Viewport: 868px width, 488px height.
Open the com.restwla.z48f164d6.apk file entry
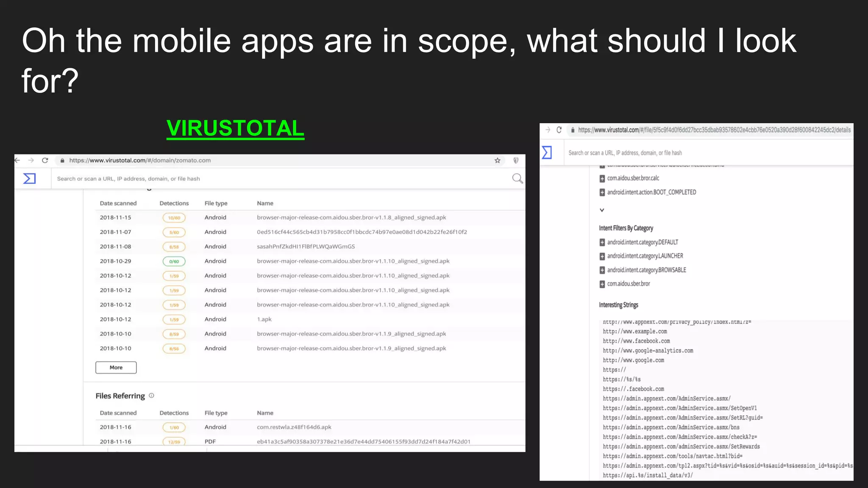[294, 427]
